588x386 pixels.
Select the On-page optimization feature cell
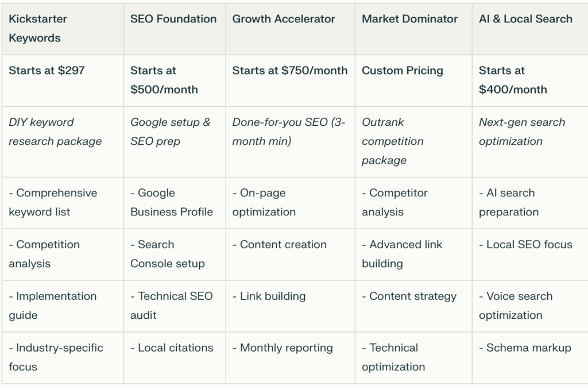point(264,202)
